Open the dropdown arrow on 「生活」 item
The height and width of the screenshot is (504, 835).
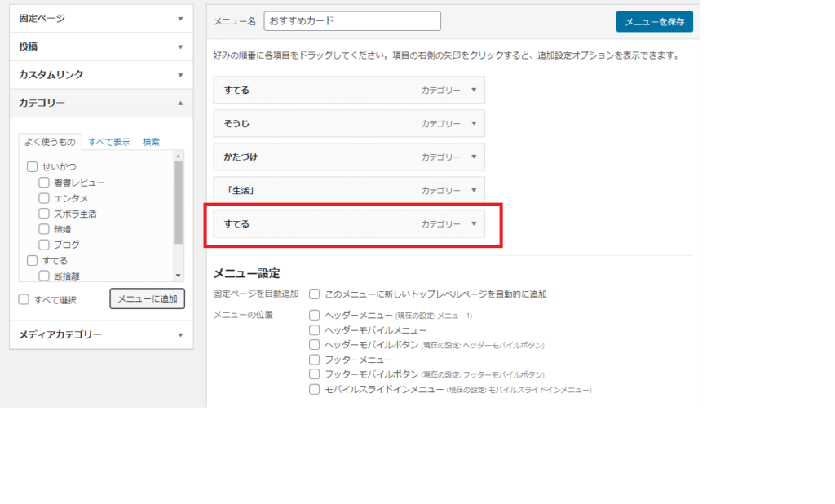click(x=473, y=190)
